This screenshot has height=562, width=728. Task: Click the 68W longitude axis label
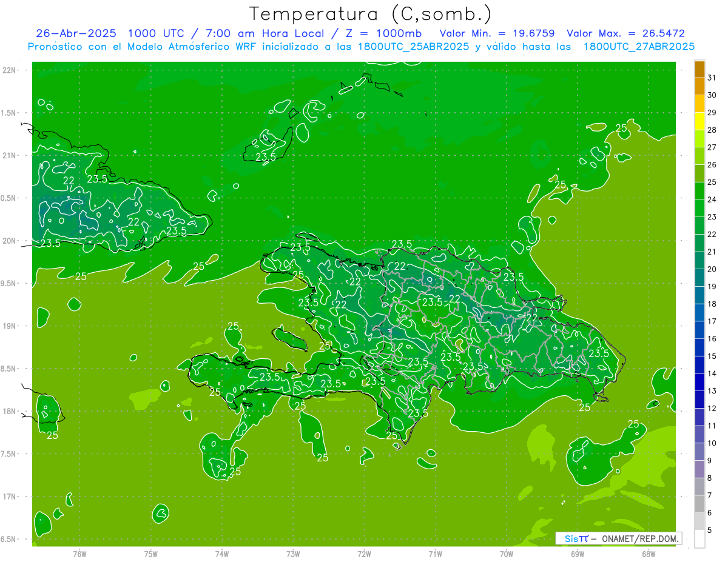pyautogui.click(x=649, y=554)
